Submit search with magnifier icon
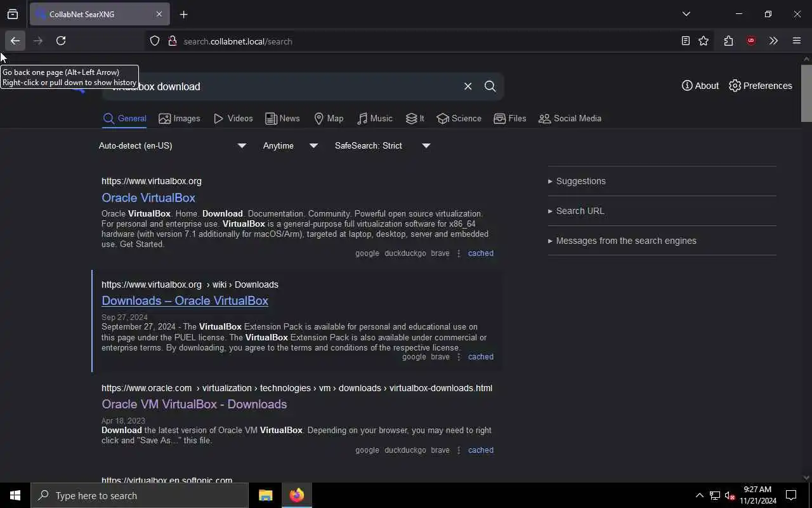 coord(490,86)
